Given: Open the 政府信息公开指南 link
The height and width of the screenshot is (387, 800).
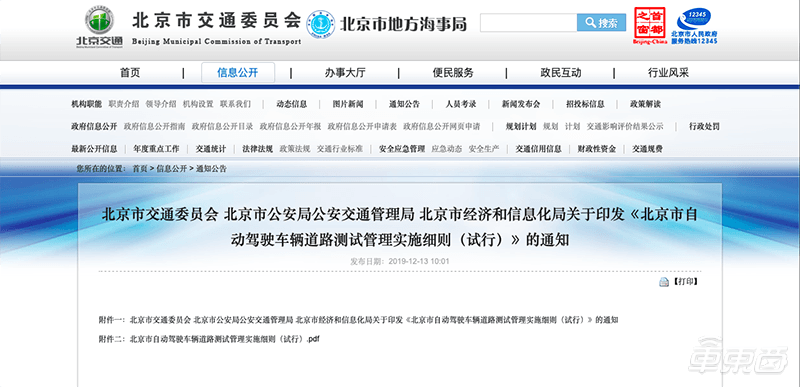Looking at the screenshot, I should click(154, 126).
